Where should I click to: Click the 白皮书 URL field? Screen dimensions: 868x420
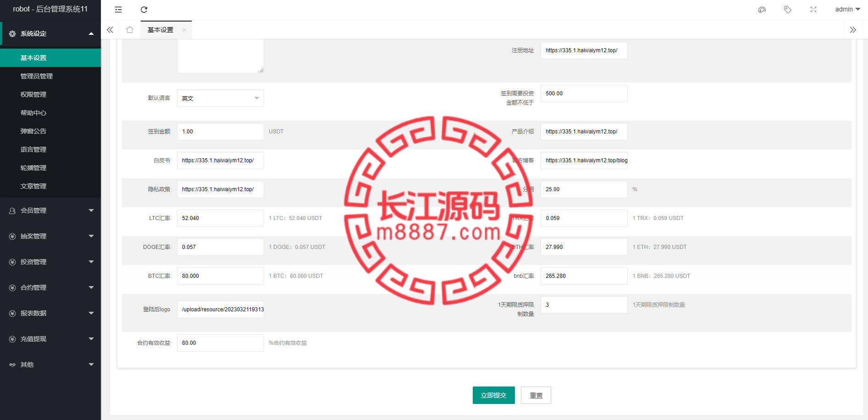point(221,160)
